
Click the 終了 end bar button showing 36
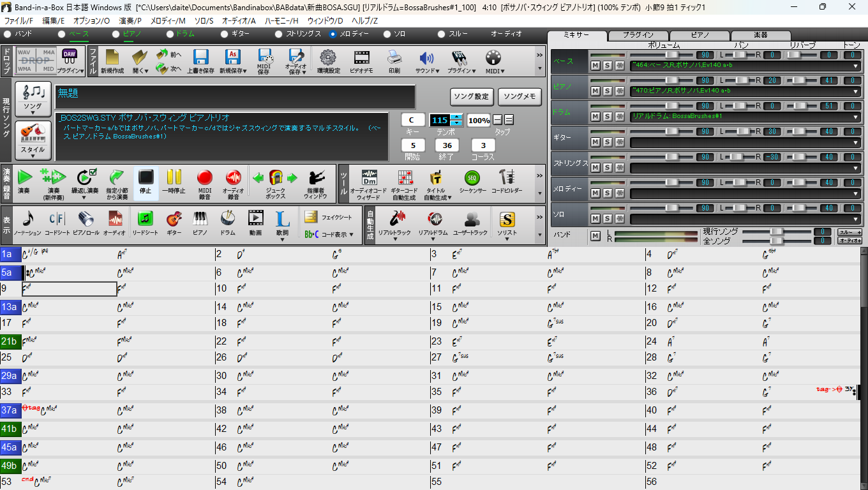(447, 145)
